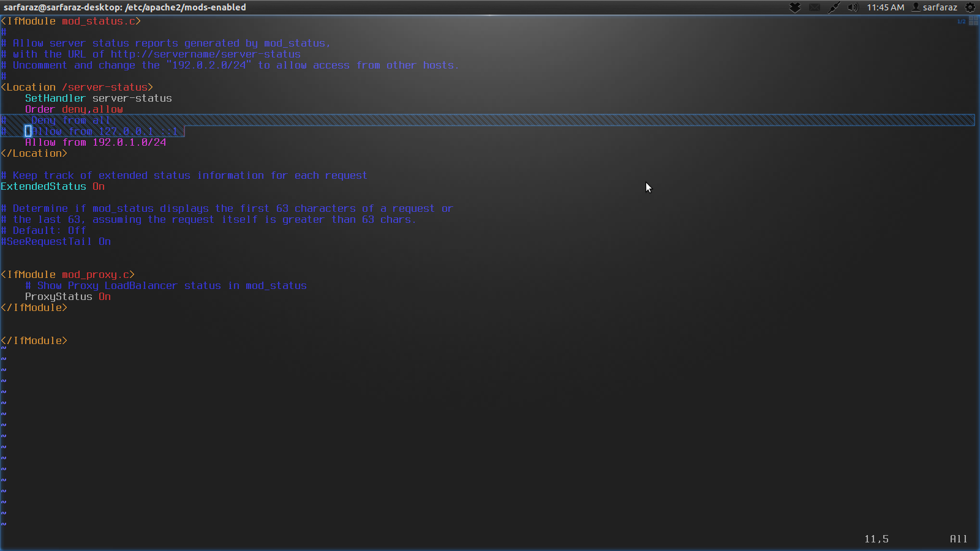The height and width of the screenshot is (551, 980).
Task: Click the 'All' scroll position in status line
Action: coord(959,539)
